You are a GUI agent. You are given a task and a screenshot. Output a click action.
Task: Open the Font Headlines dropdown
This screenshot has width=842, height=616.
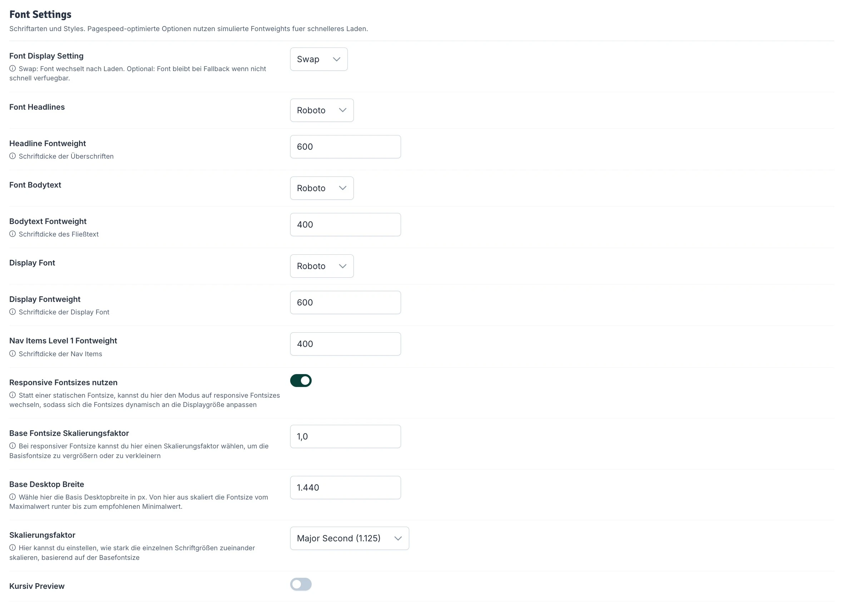coord(321,110)
